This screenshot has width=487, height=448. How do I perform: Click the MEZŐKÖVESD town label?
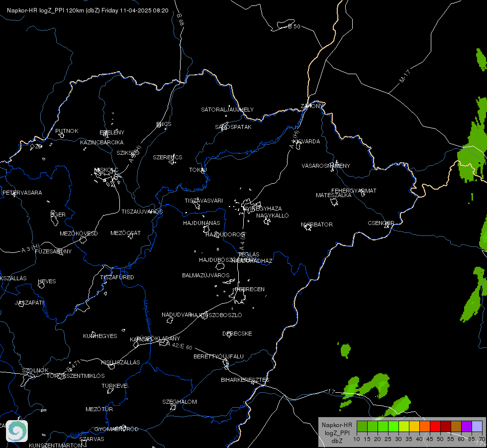click(79, 233)
